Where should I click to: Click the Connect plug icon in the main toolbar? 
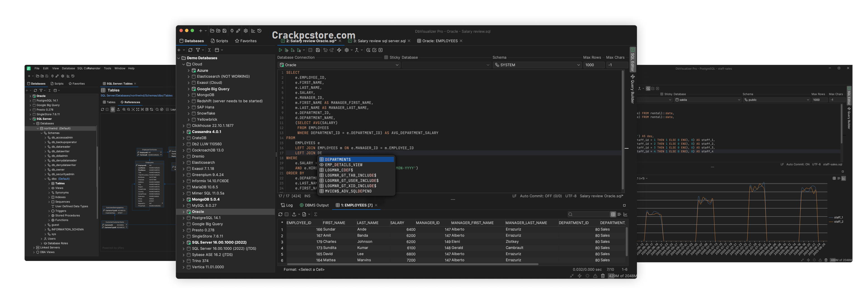coord(232,31)
